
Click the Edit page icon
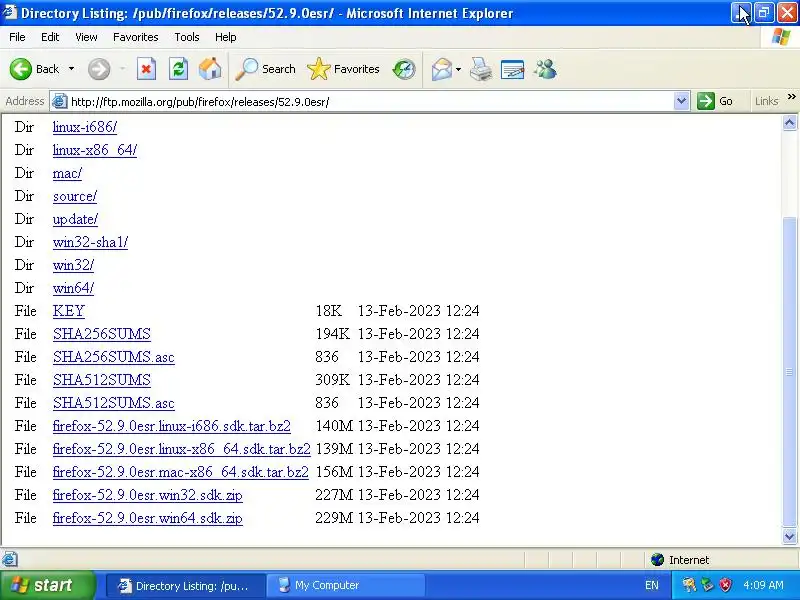click(513, 69)
